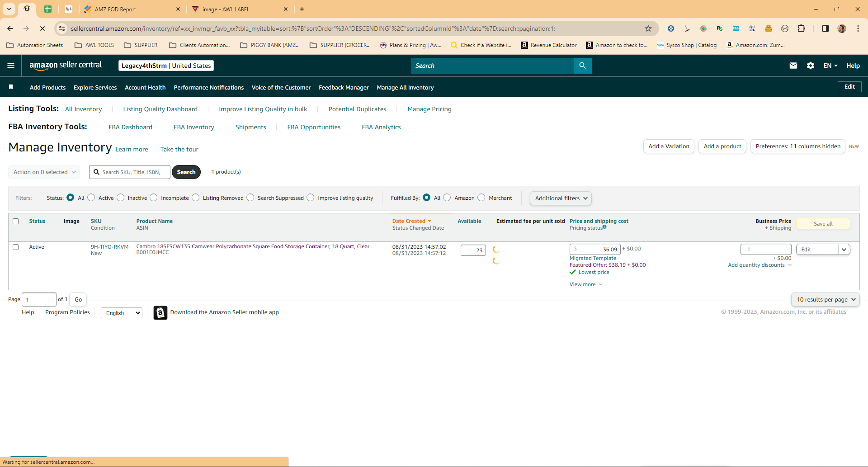Open the Chrome three-dot menu

tap(858, 28)
